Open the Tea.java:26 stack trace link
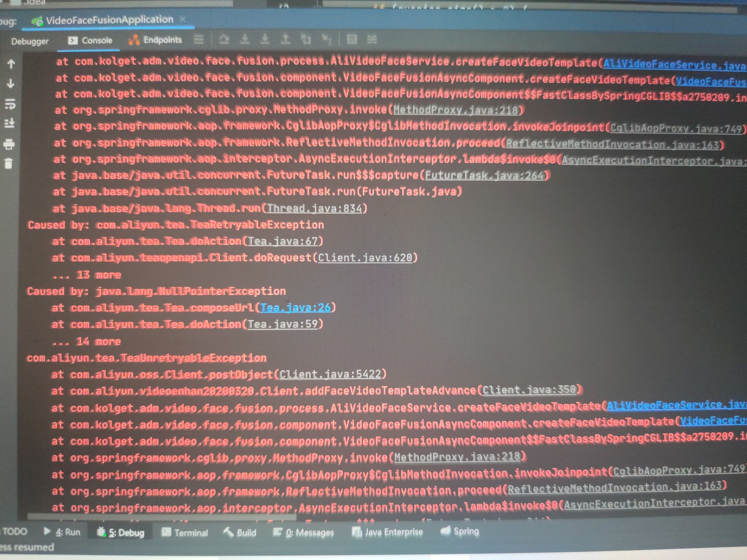Screen dimensions: 747x560 pos(295,308)
